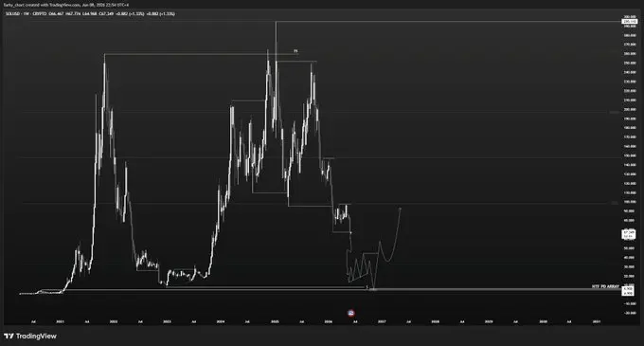644x346 pixels.
Task: Click the economic event flag marker on time axis
Action: pyautogui.click(x=351, y=313)
